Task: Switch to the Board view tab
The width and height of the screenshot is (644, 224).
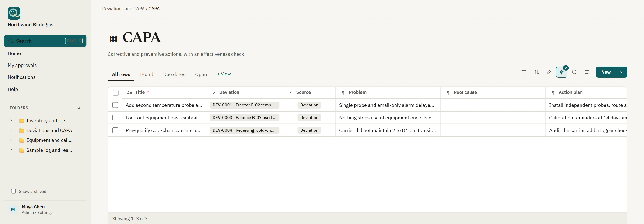Action: (x=147, y=74)
